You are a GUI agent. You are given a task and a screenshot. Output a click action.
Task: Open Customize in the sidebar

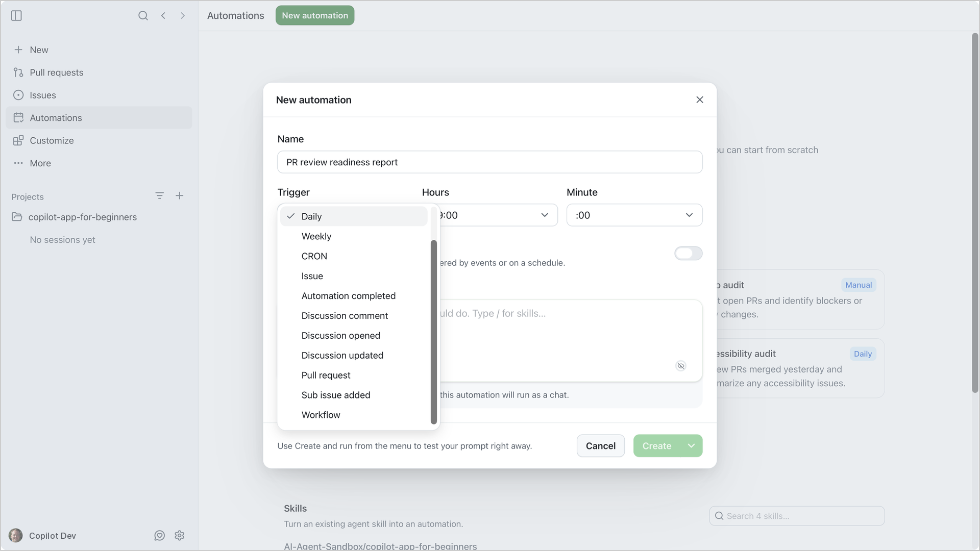pyautogui.click(x=99, y=140)
